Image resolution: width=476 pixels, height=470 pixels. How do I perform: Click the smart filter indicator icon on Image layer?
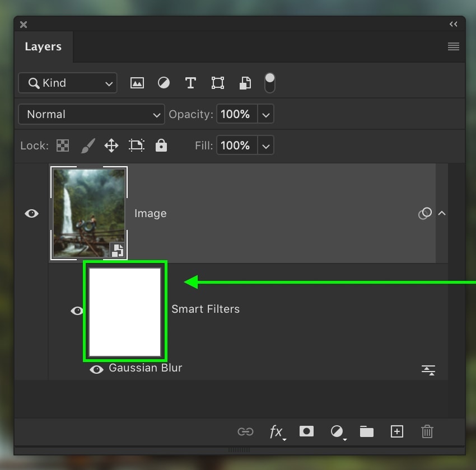point(425,213)
